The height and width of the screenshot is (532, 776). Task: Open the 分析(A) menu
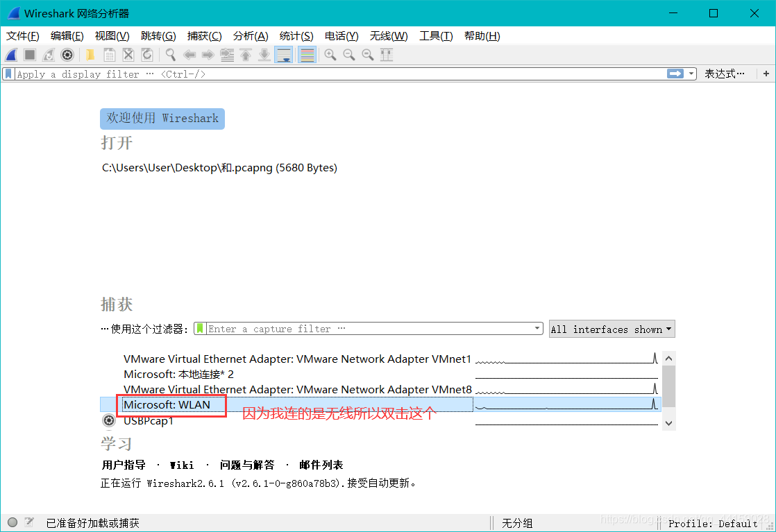251,36
